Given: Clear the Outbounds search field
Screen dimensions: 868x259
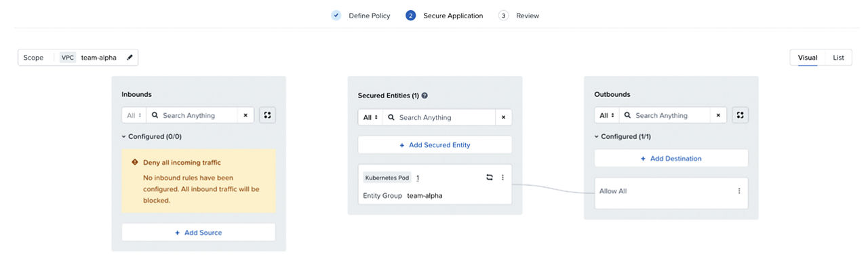Looking at the screenshot, I should (x=718, y=115).
